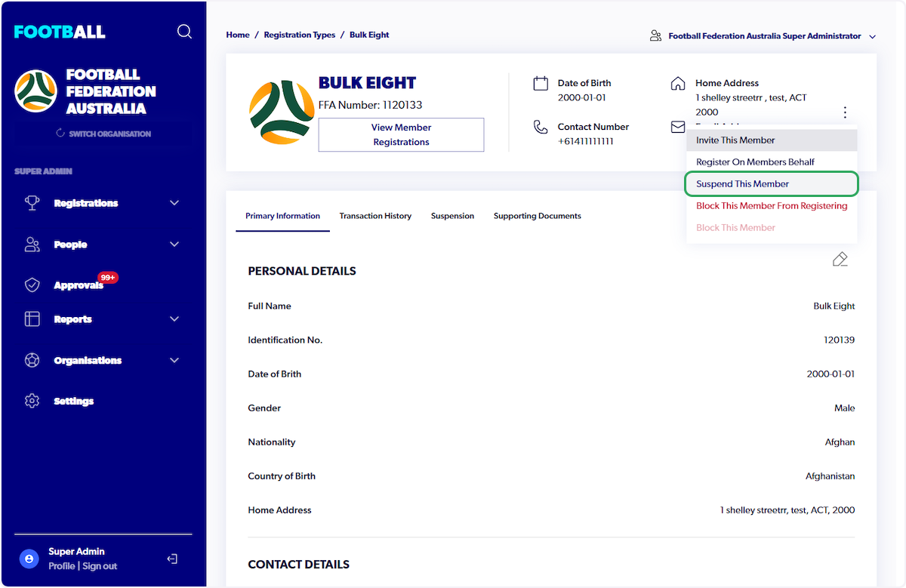Open the Suspension tab
Viewport: 906px width, 588px height.
click(x=452, y=216)
